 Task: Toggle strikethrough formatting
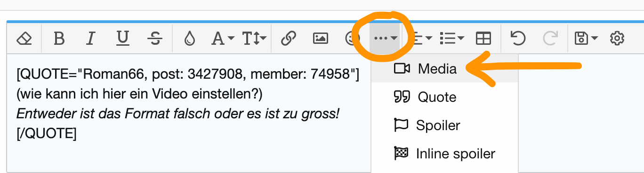coord(154,39)
